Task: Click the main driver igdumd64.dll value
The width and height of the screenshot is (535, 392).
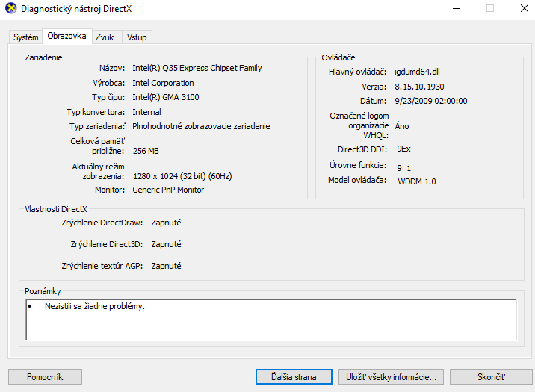Action: (417, 72)
